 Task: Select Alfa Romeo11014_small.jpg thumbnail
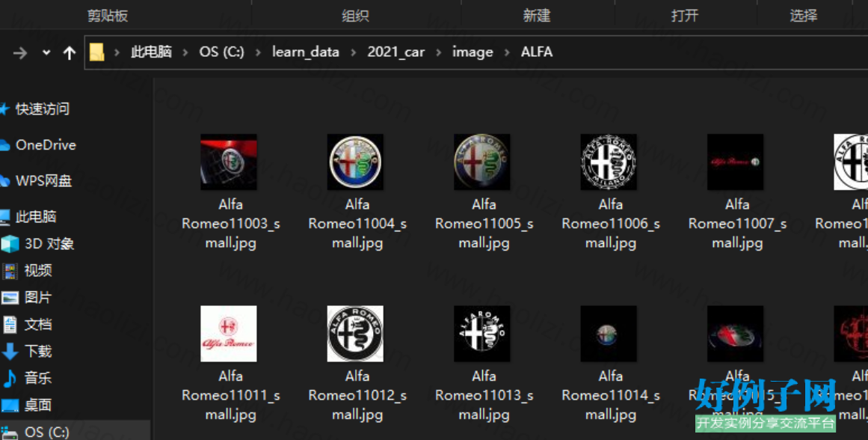point(609,334)
